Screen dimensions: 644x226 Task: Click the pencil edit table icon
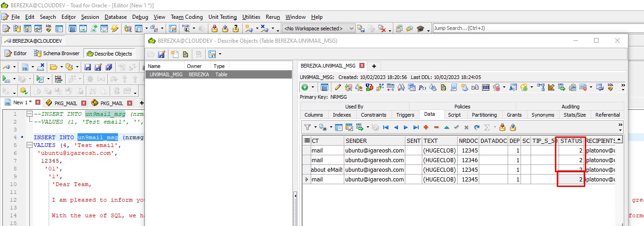(x=338, y=87)
